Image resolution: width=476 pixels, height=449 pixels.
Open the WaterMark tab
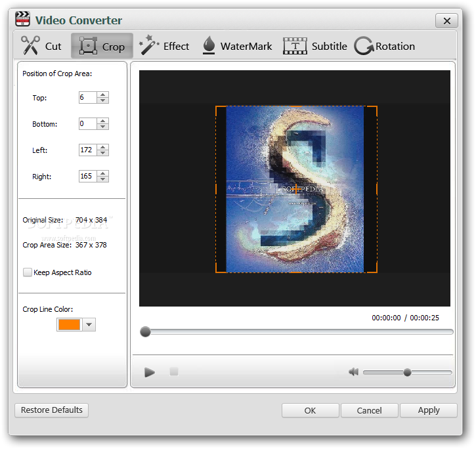pos(237,46)
